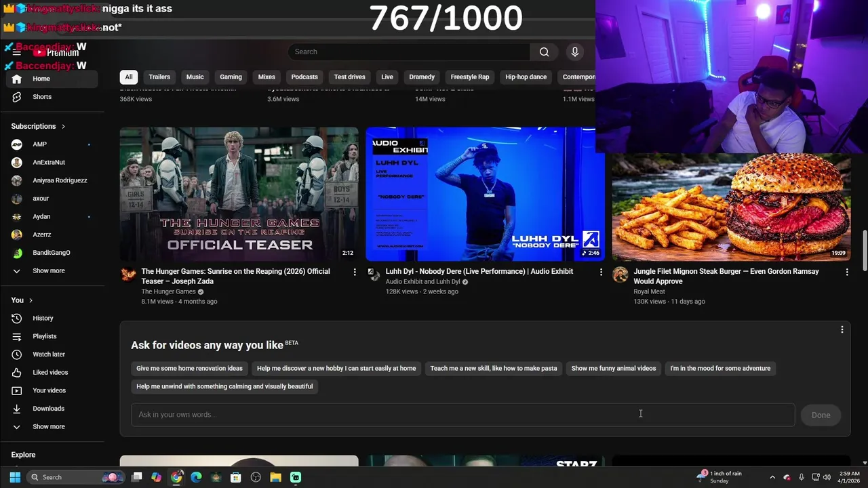This screenshot has height=488, width=868.
Task: Click 'Give me some home renovation ideas' suggestion
Action: 189,369
